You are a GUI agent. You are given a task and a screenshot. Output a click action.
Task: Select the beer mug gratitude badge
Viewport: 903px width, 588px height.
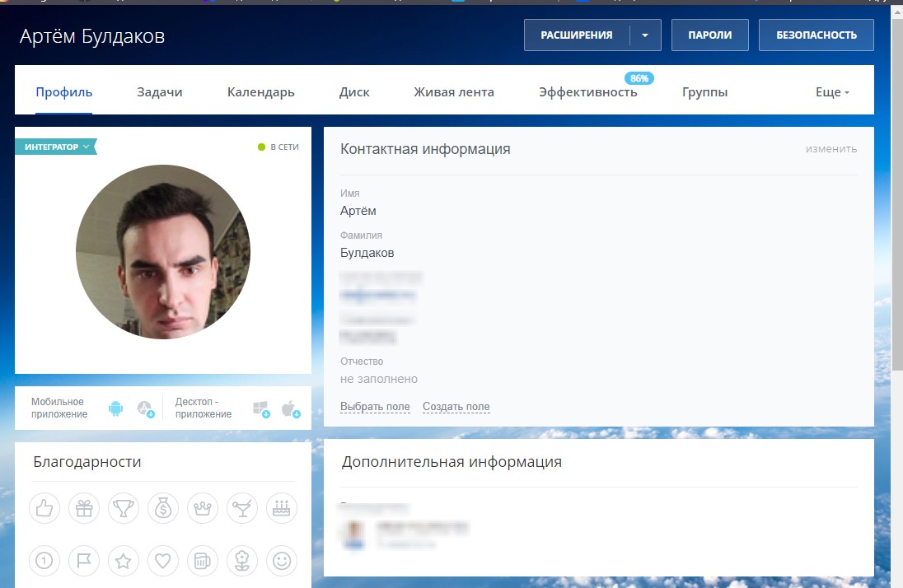(x=203, y=560)
